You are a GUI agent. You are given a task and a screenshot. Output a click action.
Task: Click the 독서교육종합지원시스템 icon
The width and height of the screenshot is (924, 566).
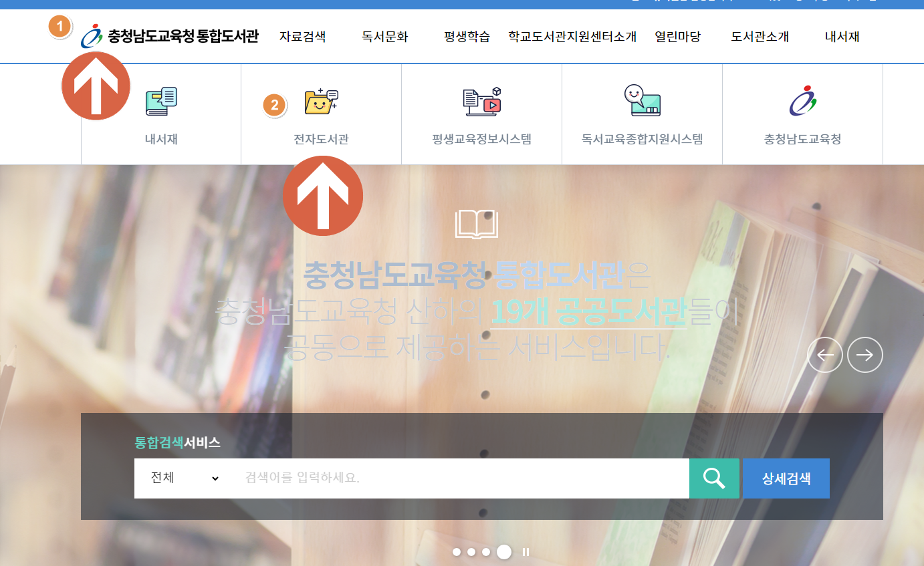(x=643, y=100)
